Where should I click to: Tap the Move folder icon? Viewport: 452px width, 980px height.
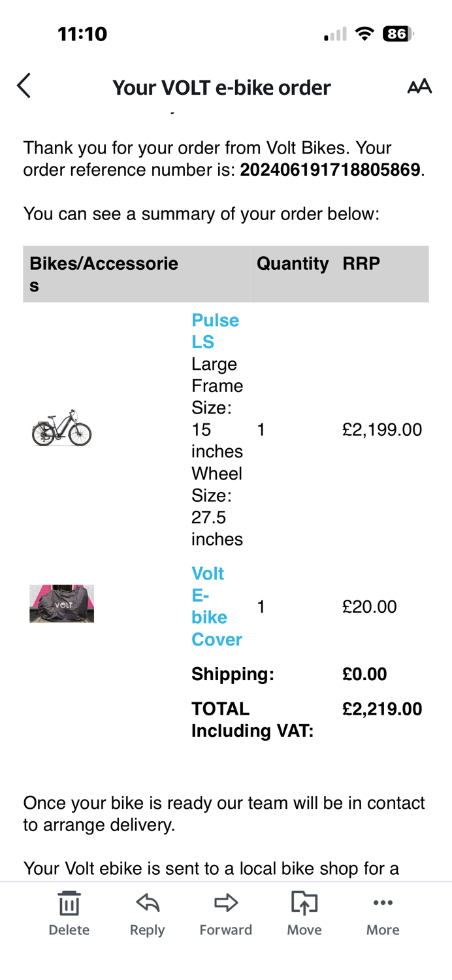[304, 902]
